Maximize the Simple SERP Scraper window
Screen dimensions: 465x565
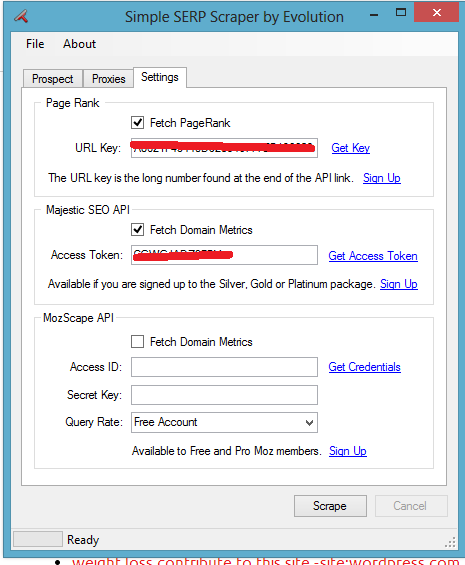coord(400,13)
